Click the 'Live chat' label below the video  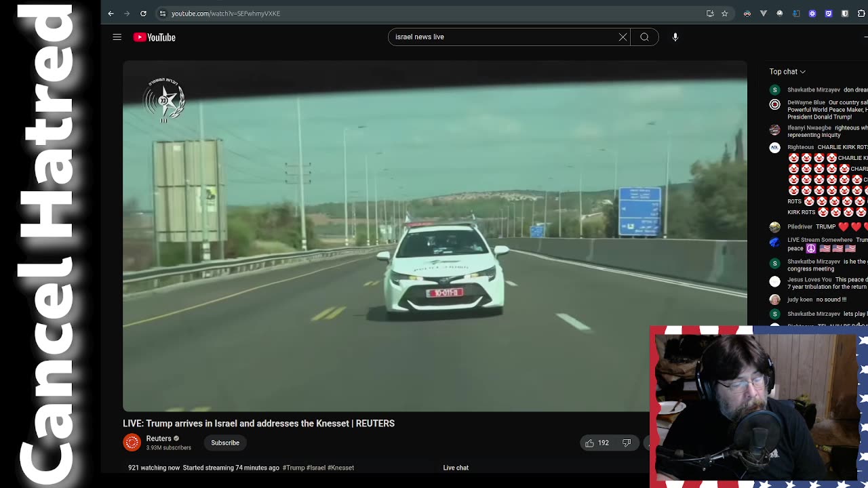click(x=456, y=468)
